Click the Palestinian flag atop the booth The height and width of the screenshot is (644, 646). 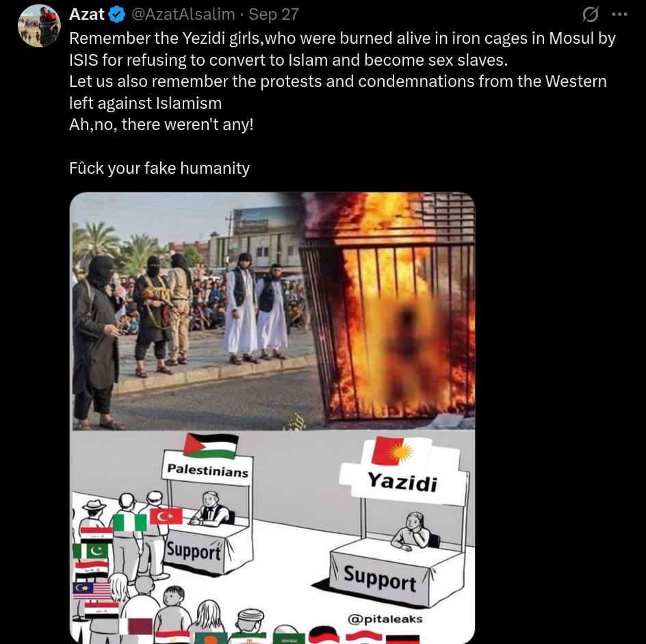tap(211, 446)
